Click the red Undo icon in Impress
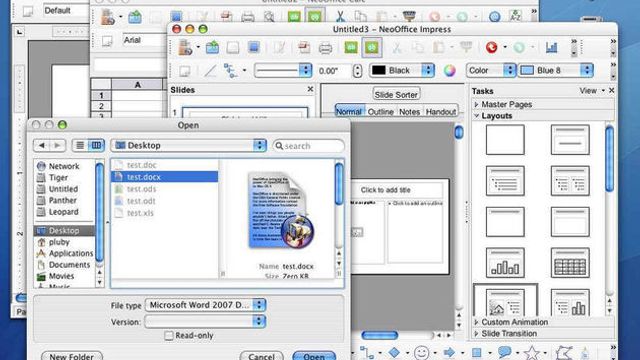The image size is (640, 360). coord(491,47)
